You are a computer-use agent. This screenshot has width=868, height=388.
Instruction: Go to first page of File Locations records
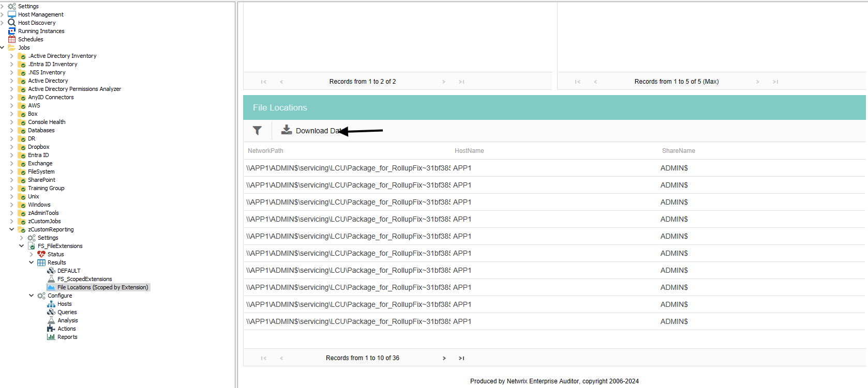pos(264,358)
